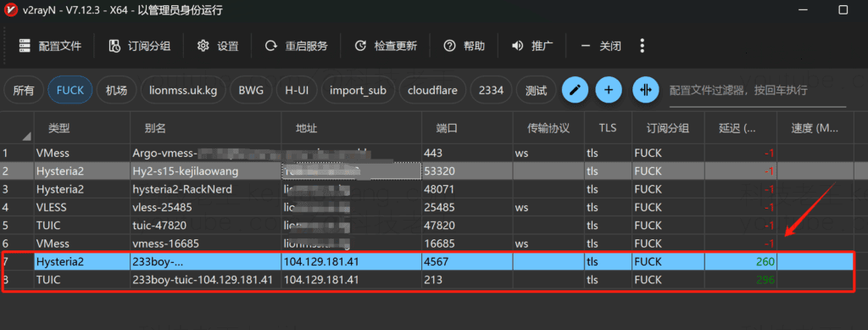Image resolution: width=868 pixels, height=330 pixels.
Task: Click the plus add subscription group button
Action: point(609,90)
